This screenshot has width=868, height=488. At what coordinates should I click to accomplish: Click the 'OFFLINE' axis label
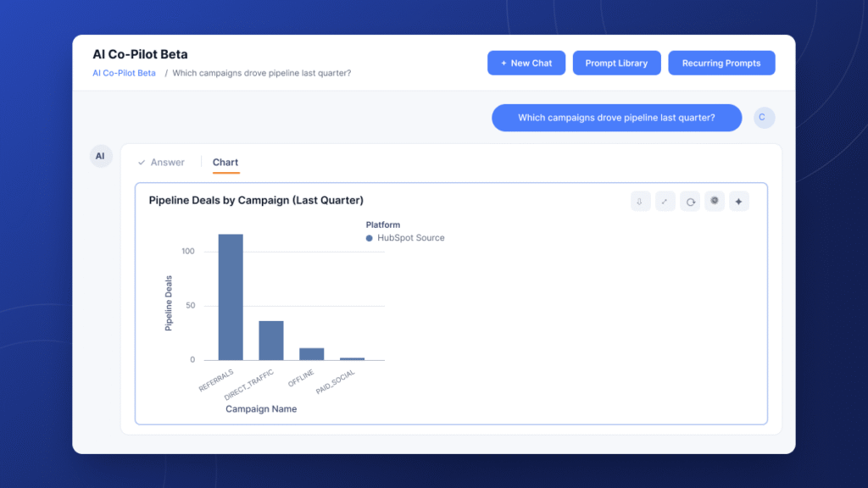[301, 378]
